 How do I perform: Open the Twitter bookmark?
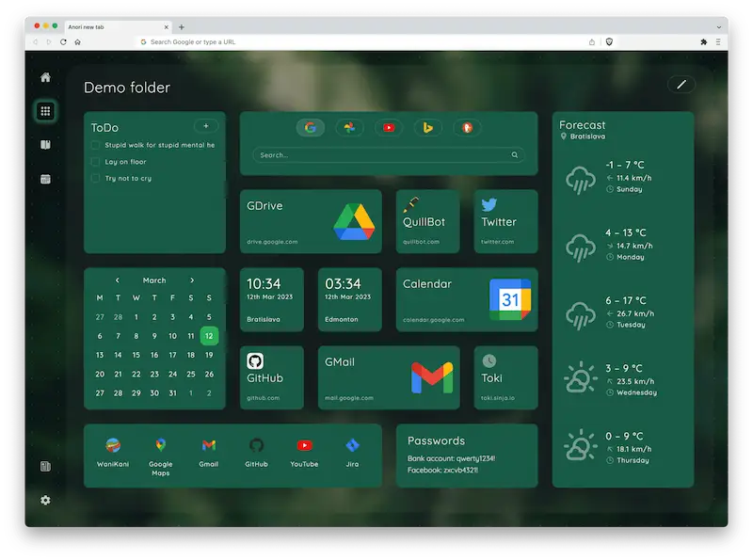pyautogui.click(x=505, y=221)
